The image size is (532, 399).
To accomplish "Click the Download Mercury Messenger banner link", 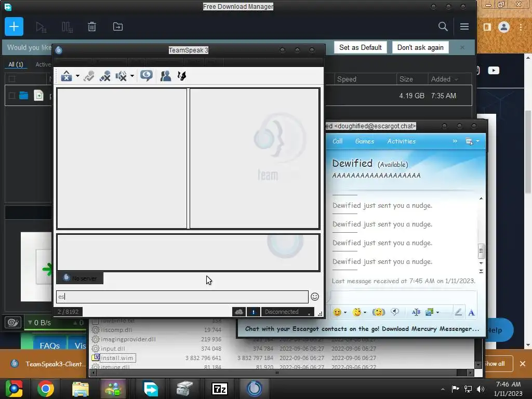I will pyautogui.click(x=362, y=329).
